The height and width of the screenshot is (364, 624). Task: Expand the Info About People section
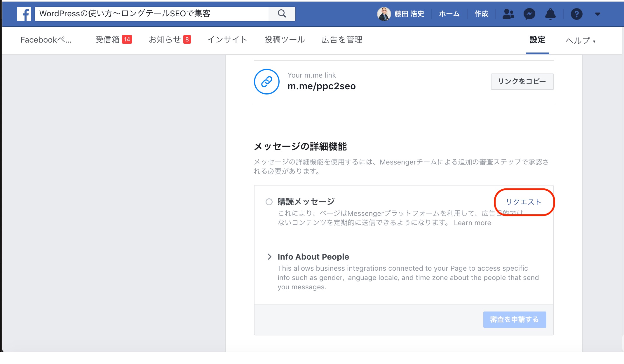click(269, 257)
